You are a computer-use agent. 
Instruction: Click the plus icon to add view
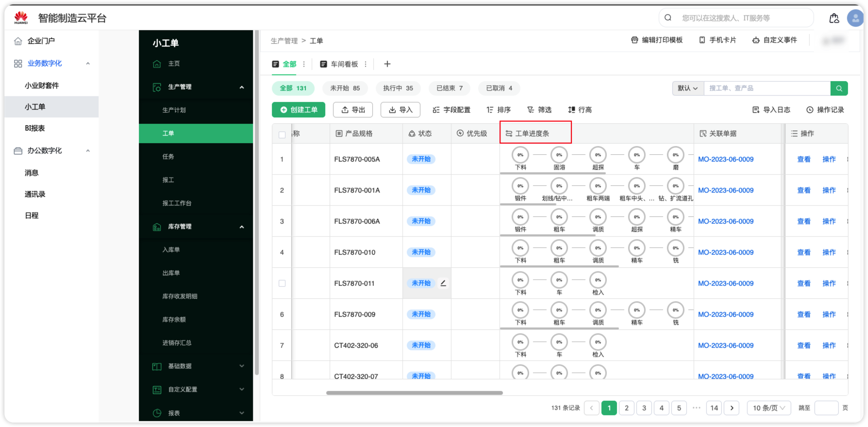tap(387, 64)
